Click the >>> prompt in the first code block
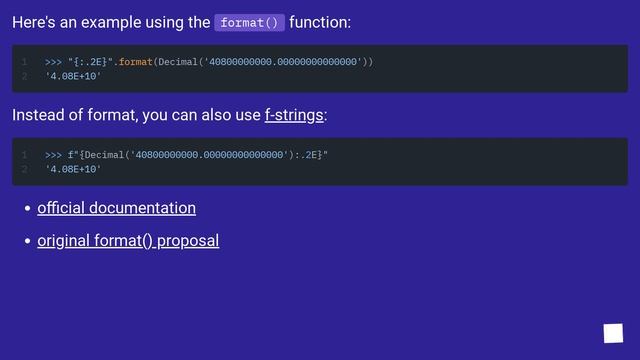 pyautogui.click(x=53, y=62)
